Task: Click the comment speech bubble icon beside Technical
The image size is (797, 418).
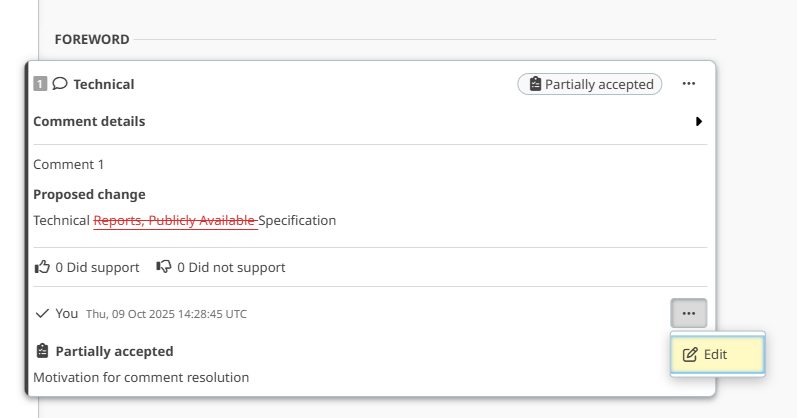Action: 60,84
